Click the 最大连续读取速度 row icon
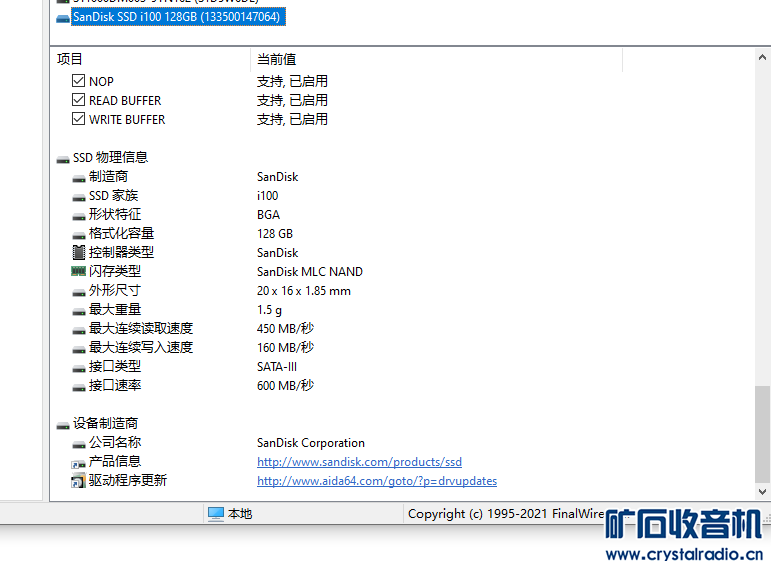 point(79,330)
